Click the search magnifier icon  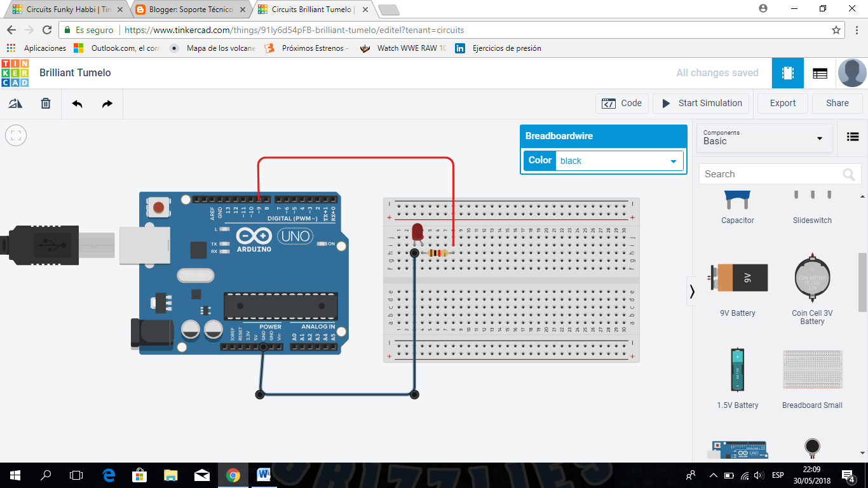tap(850, 173)
